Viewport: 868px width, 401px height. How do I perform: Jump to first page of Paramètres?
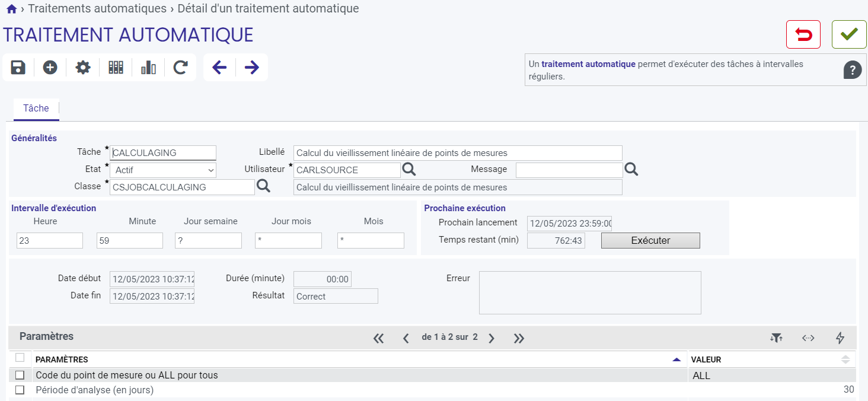click(378, 338)
